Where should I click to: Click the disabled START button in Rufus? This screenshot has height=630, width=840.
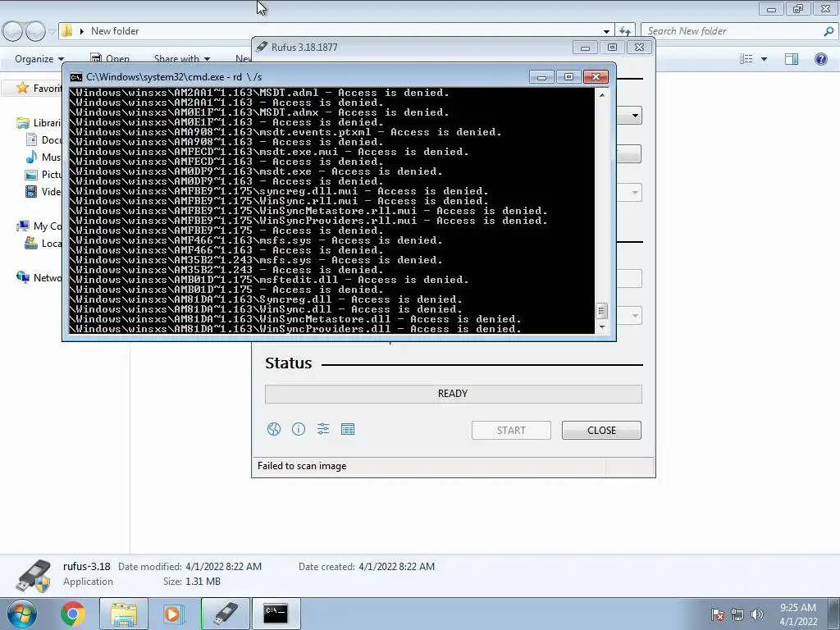[x=511, y=430]
